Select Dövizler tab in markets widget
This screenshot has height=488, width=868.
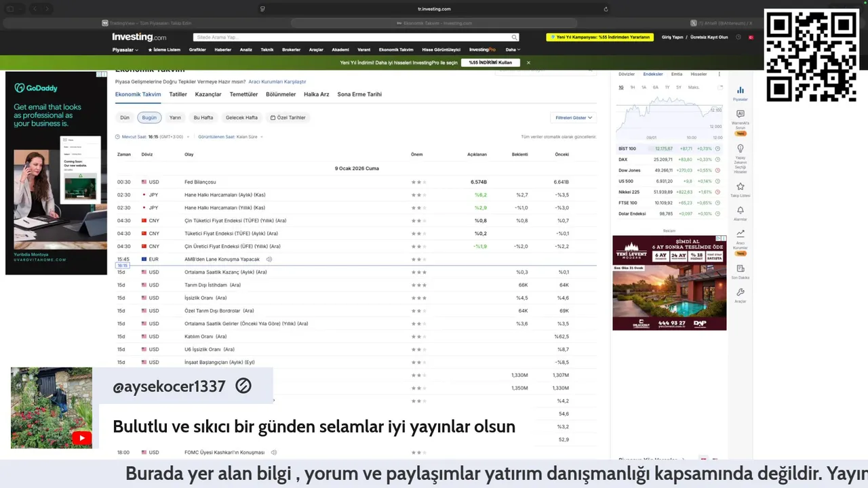click(627, 74)
